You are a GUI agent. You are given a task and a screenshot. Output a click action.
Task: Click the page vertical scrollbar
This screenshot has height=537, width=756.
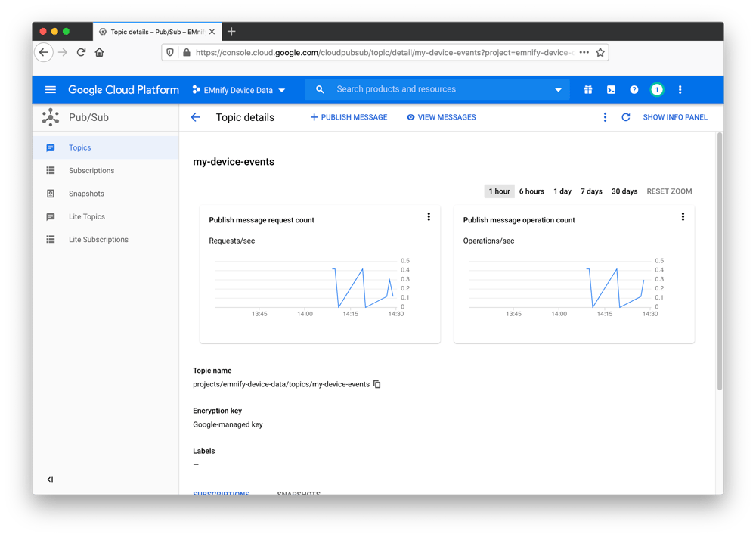tap(720, 260)
